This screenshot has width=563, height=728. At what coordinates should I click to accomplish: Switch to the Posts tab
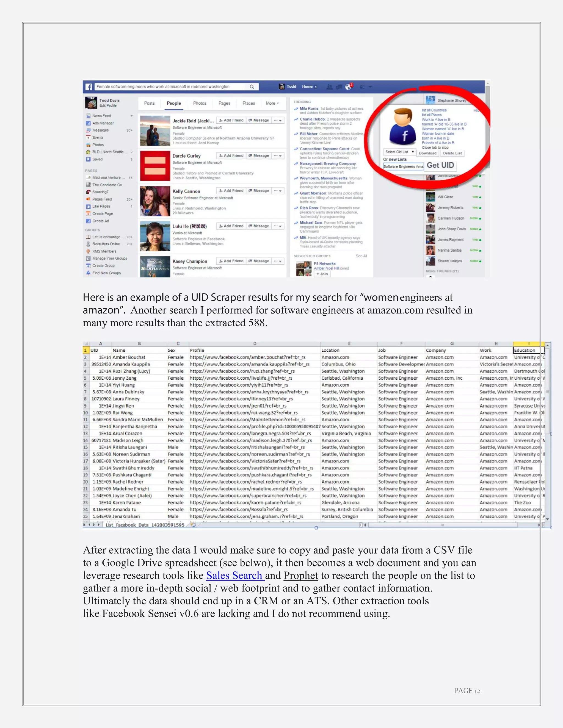tap(150, 103)
